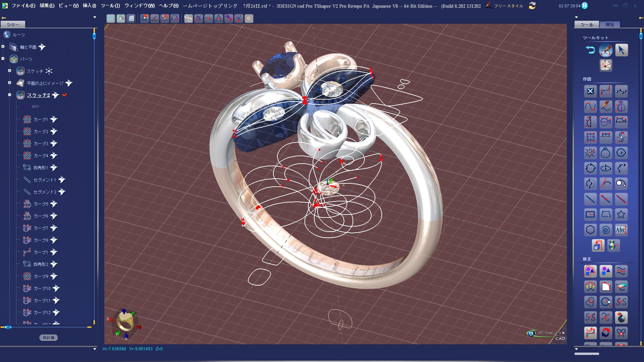Select the sine wave curve tool
The image size is (644, 362).
(x=590, y=107)
